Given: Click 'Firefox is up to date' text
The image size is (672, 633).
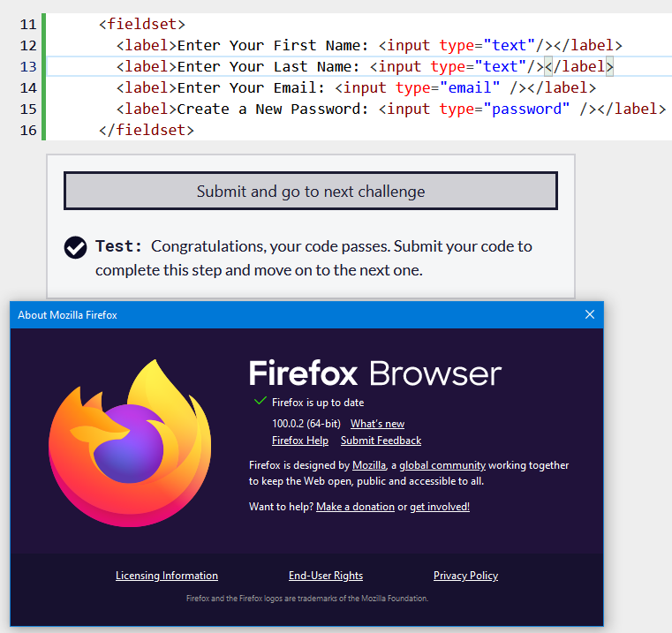Looking at the screenshot, I should [x=318, y=403].
